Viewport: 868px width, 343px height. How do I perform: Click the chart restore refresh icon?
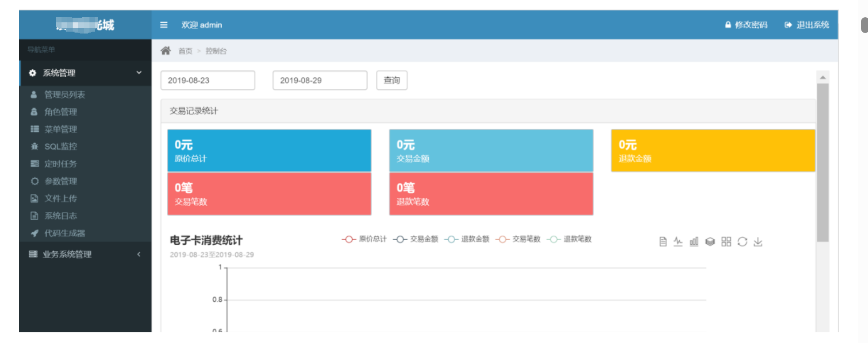[742, 242]
